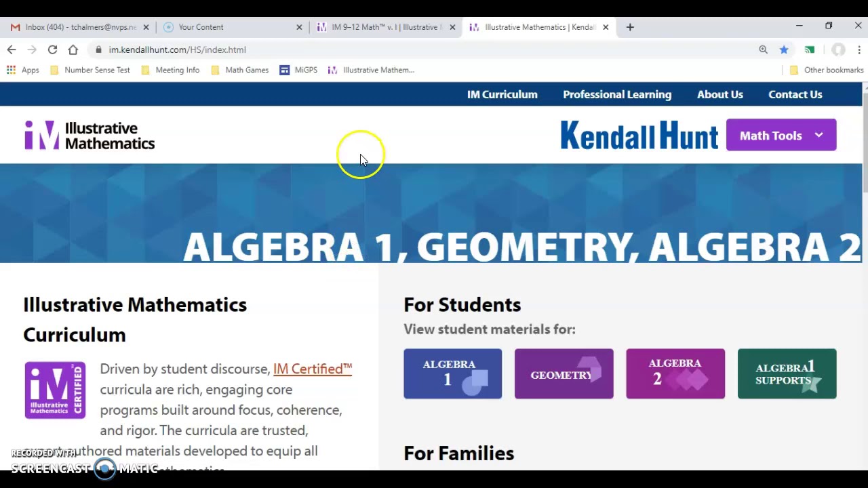Click the Illustrative Mathematics Curriculum heading
This screenshot has width=868, height=488.
point(135,319)
